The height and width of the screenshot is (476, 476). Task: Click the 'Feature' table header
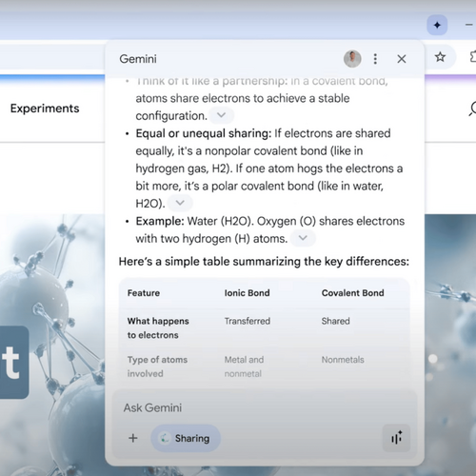click(144, 293)
